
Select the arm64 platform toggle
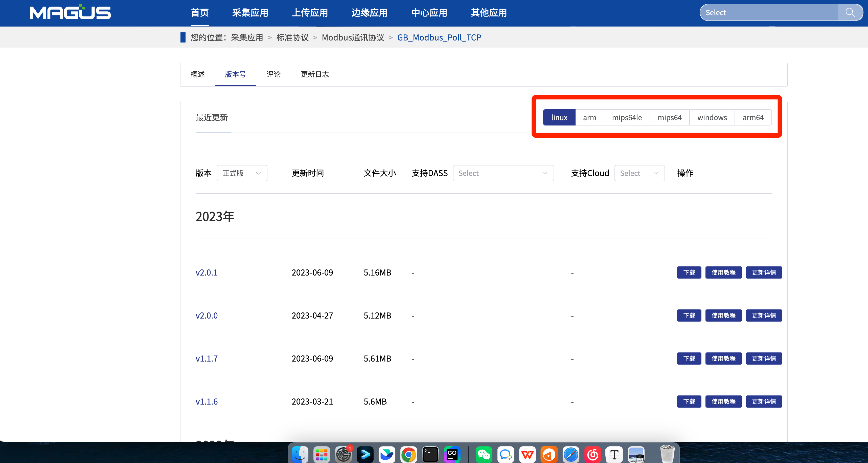point(753,117)
